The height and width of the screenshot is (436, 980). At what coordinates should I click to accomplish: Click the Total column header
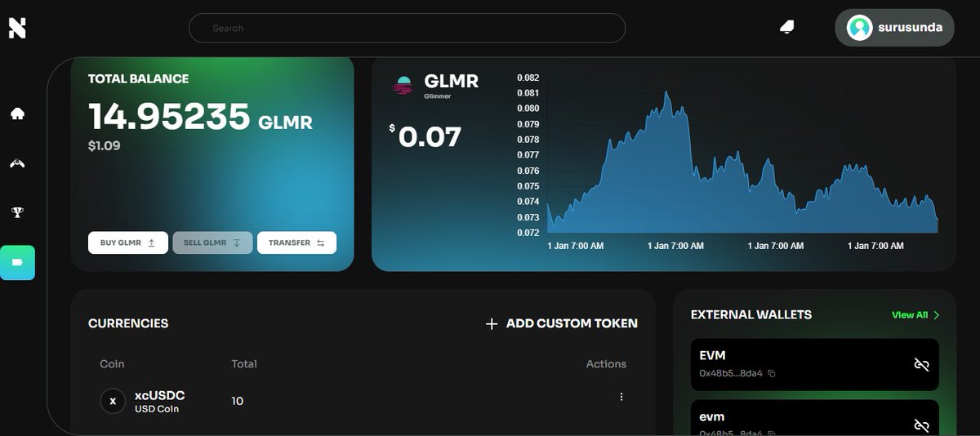pyautogui.click(x=244, y=363)
